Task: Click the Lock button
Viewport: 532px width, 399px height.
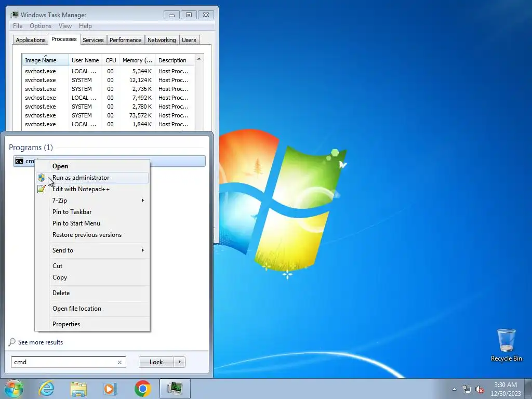Action: (x=156, y=362)
